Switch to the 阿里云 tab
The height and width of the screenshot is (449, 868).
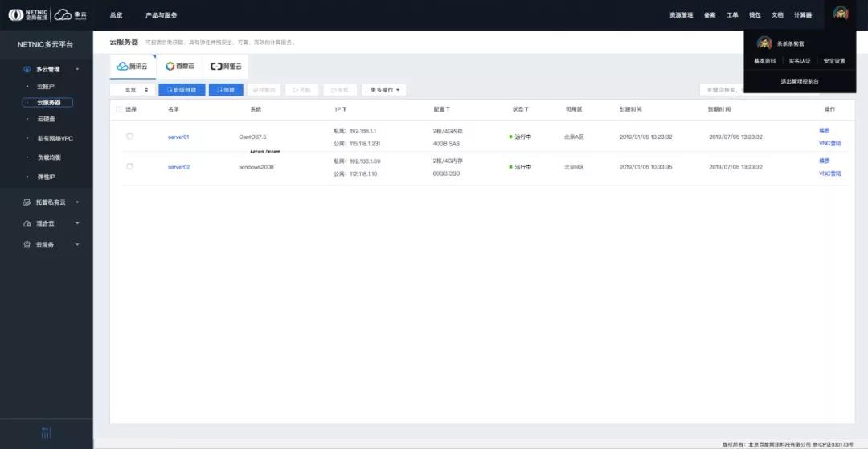225,67
